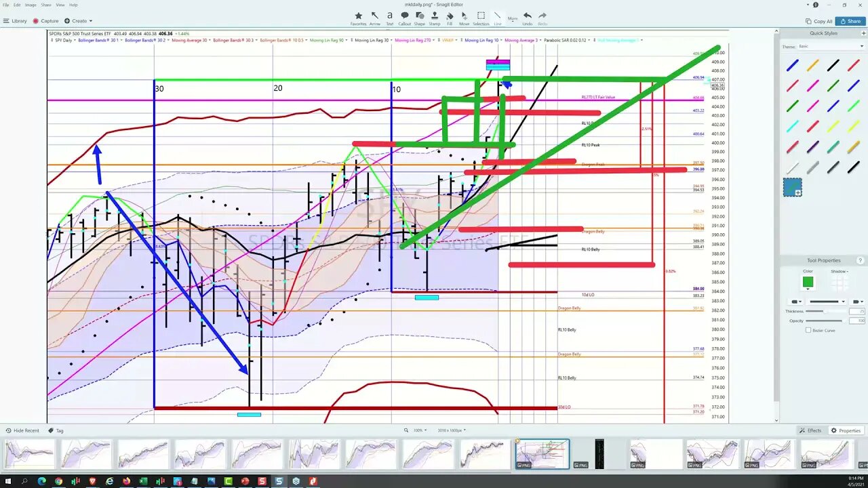Select the highlighted thumbnail in recent tray
868x488 pixels.
click(542, 453)
